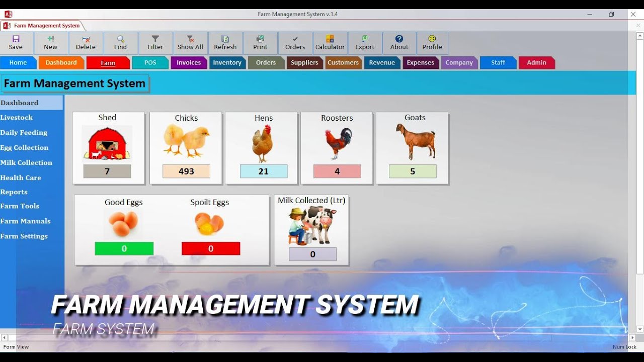Click the Export toolbar icon
This screenshot has width=644, height=362.
tap(365, 43)
